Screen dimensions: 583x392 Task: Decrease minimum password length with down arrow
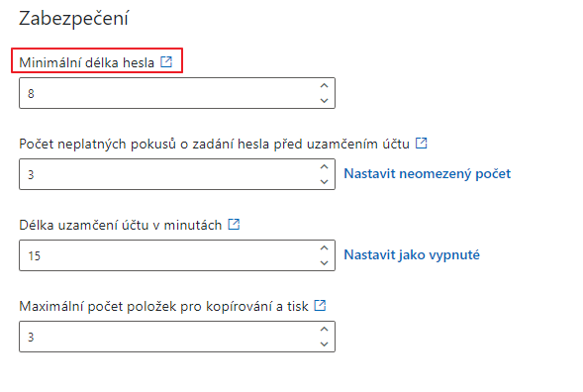pos(325,100)
